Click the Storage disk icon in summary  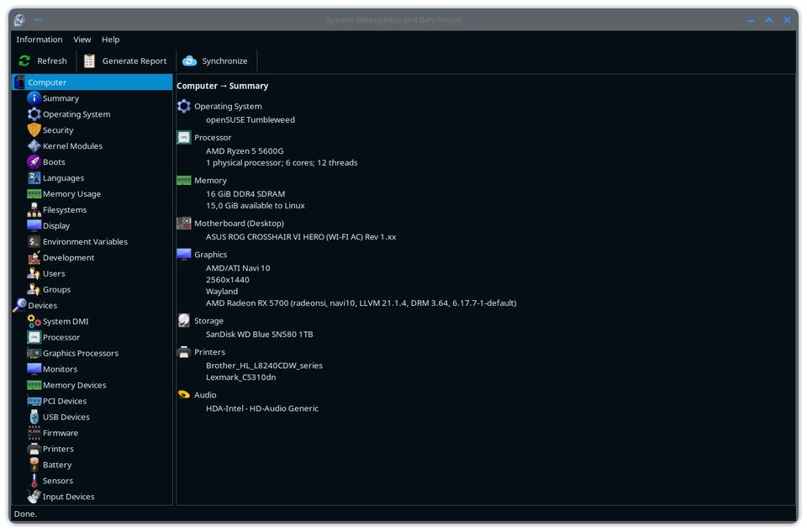(184, 320)
